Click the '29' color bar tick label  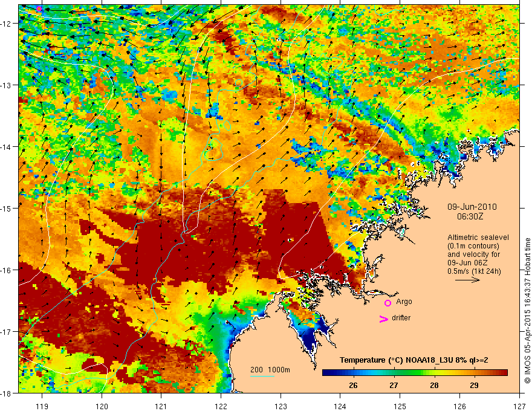(475, 385)
